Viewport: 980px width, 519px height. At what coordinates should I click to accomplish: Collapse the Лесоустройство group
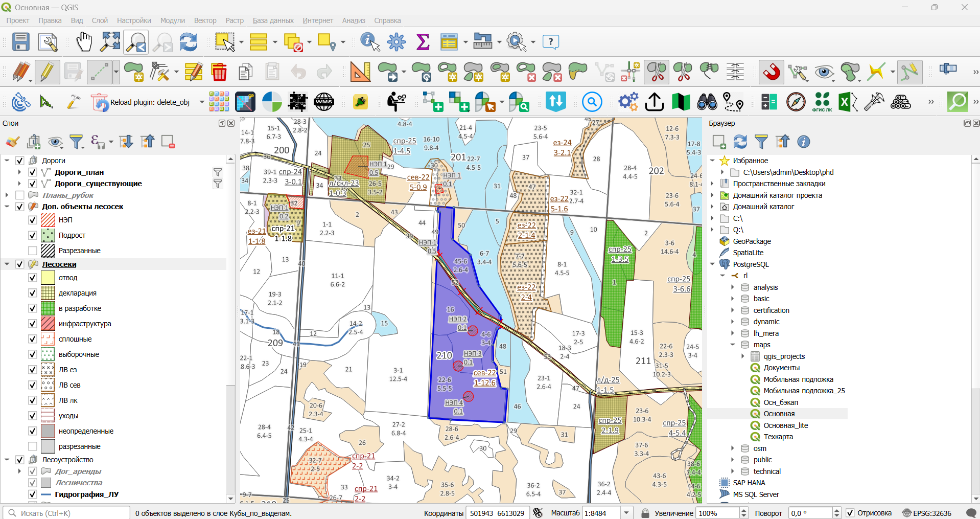pos(7,460)
